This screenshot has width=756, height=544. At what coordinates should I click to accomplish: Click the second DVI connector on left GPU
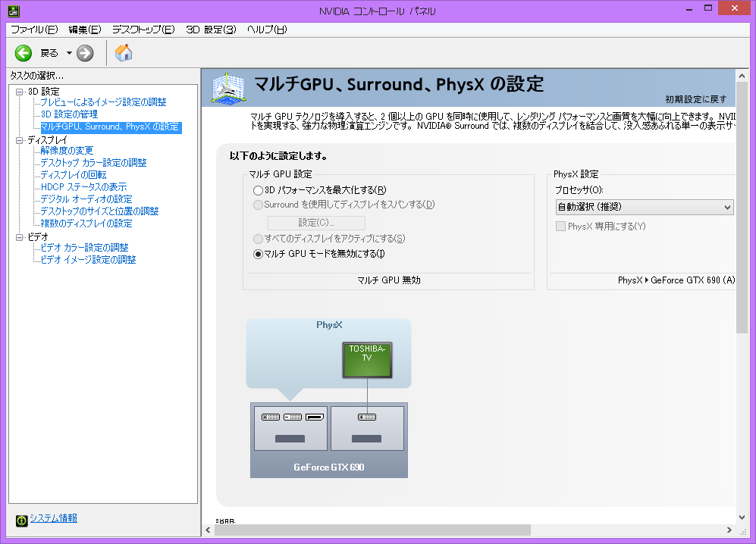(x=293, y=417)
